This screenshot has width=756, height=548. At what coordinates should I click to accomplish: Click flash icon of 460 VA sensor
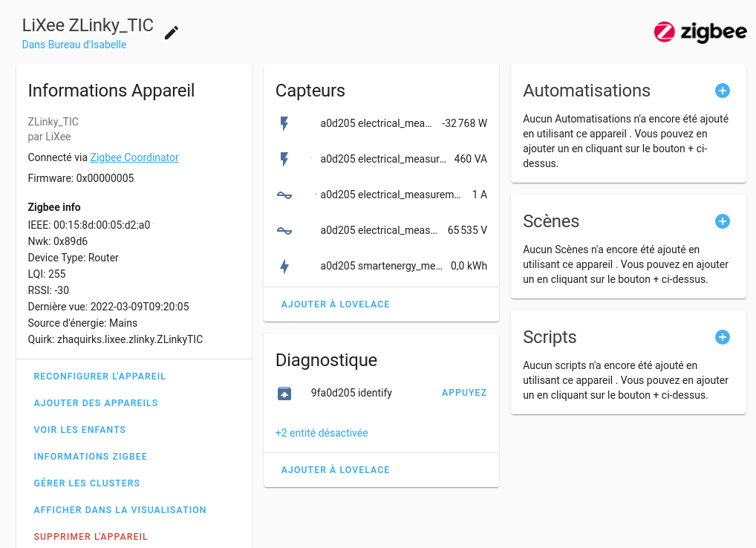click(284, 159)
